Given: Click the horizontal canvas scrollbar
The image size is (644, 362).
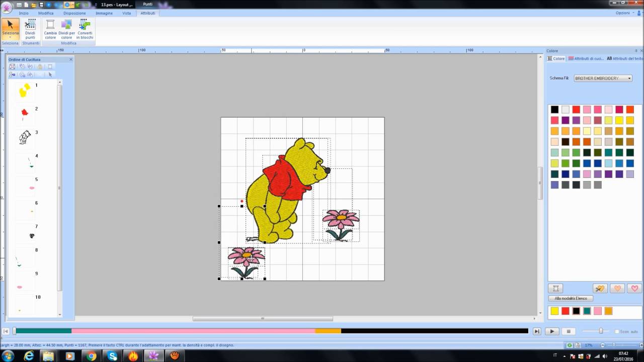Looking at the screenshot, I should (x=263, y=319).
